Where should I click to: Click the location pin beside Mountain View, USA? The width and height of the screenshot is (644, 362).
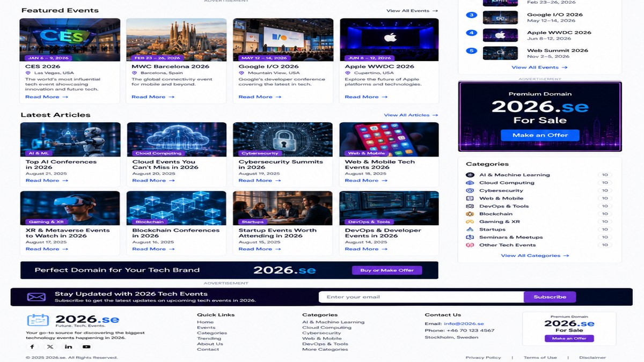click(243, 73)
